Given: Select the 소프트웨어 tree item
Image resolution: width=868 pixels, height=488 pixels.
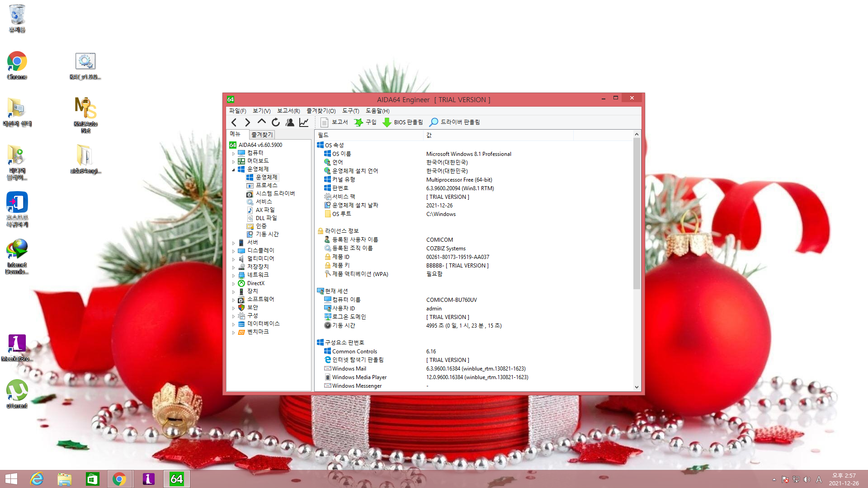Looking at the screenshot, I should coord(256,300).
